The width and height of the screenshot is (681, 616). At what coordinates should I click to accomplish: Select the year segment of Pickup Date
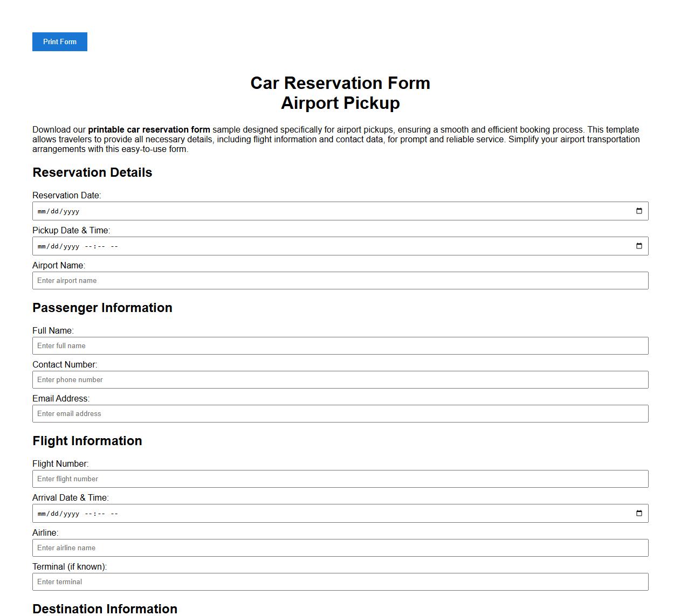[71, 246]
